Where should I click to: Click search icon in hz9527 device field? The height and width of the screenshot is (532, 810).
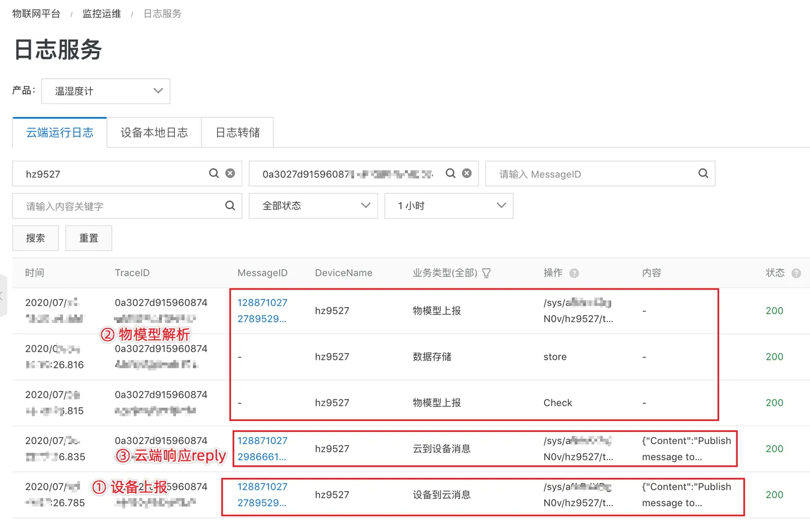[214, 173]
